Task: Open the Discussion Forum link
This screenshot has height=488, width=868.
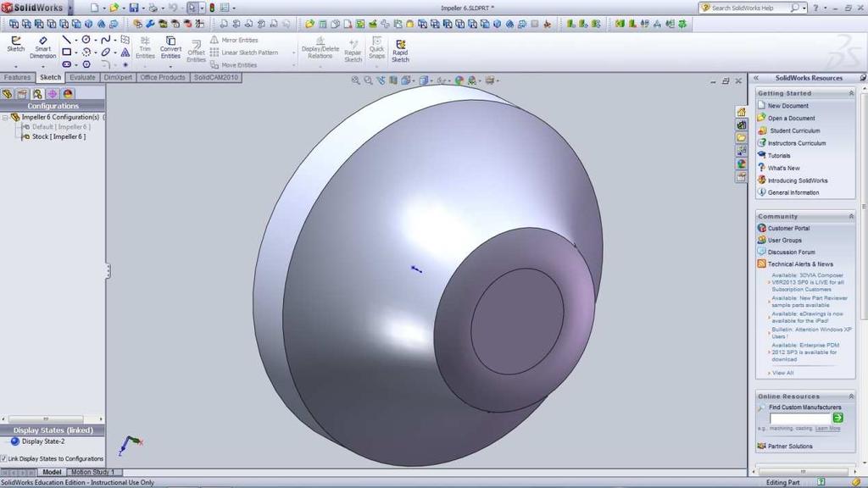Action: tap(791, 252)
